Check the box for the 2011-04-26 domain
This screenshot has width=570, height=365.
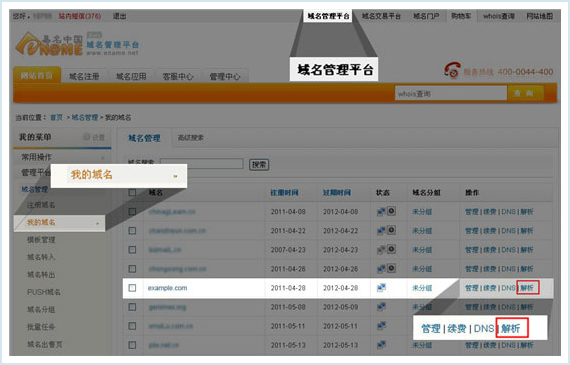132,269
